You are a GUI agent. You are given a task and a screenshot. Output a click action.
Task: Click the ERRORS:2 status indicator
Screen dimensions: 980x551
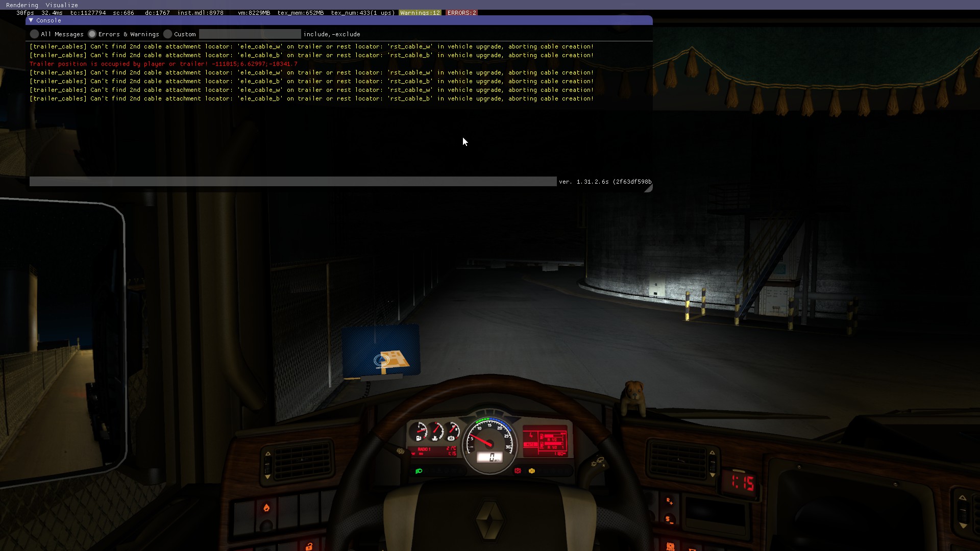[461, 13]
